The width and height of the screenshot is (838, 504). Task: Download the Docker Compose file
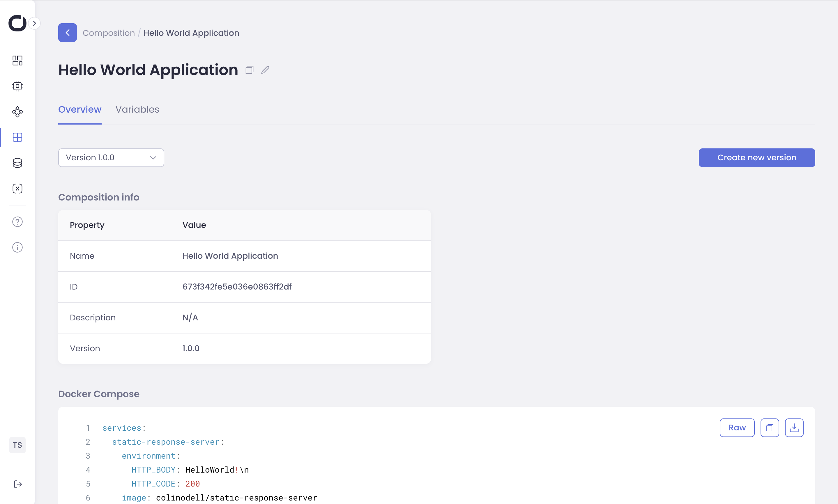click(x=794, y=427)
